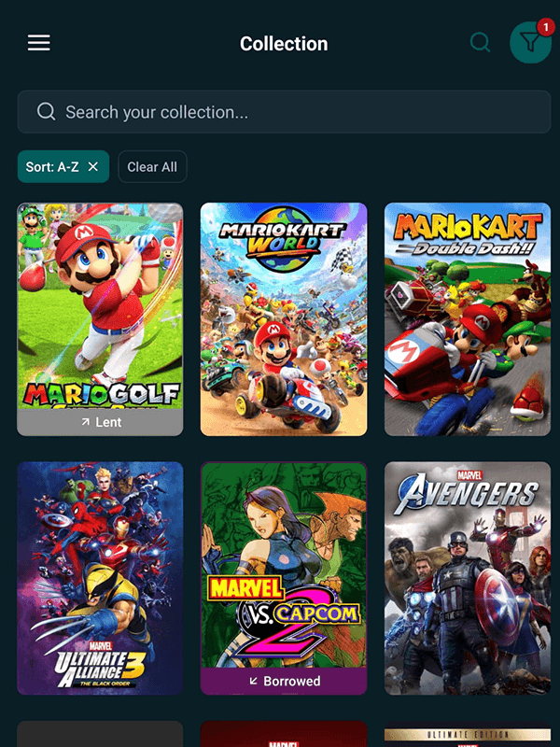The height and width of the screenshot is (747, 560).
Task: Open the Mario Kart World cover
Action: tap(284, 319)
